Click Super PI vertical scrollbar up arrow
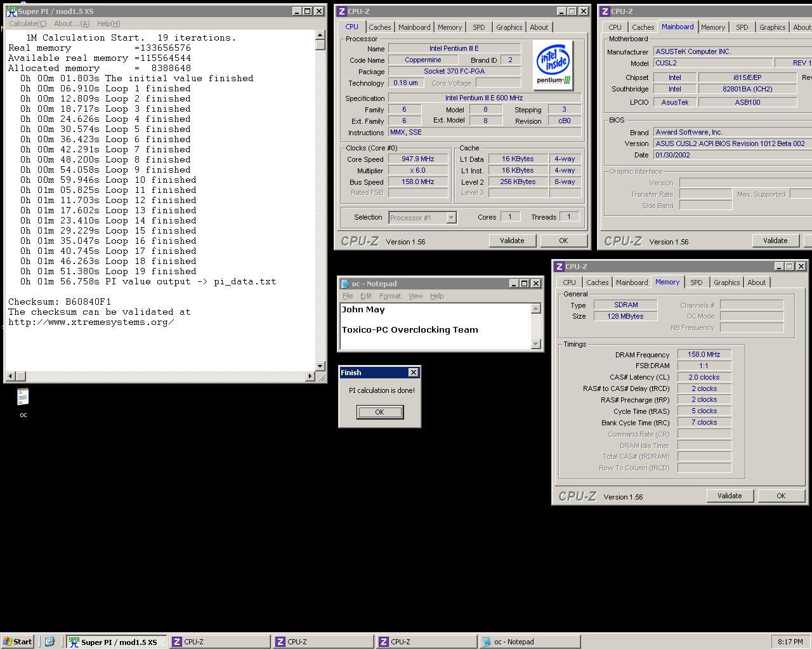The height and width of the screenshot is (650, 812). [320, 36]
